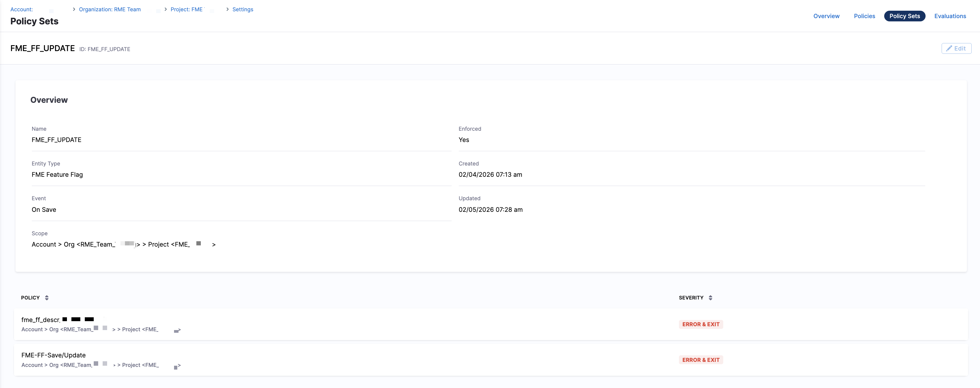Open Organization: RME Team breadcrumb
The height and width of the screenshot is (388, 980).
(109, 9)
